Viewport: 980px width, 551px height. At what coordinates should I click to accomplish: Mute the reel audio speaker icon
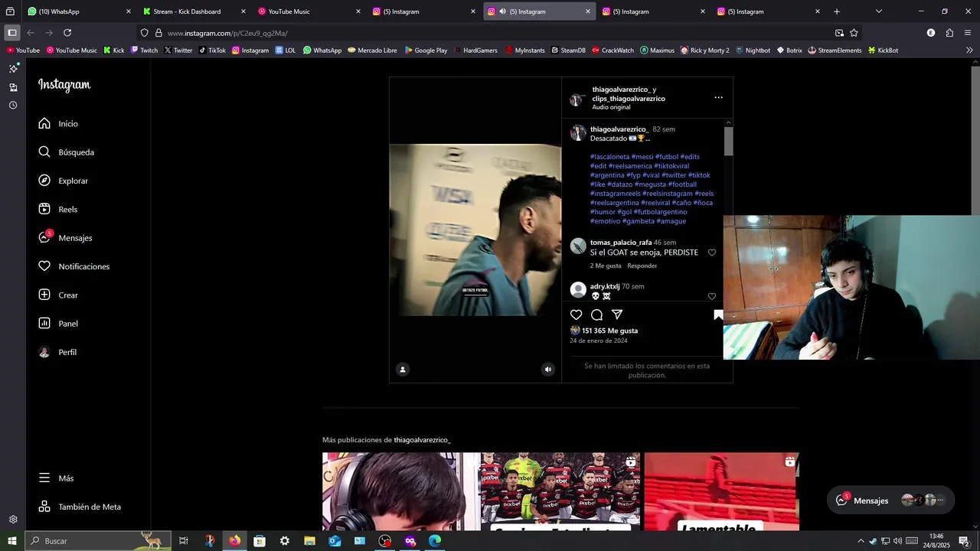547,370
